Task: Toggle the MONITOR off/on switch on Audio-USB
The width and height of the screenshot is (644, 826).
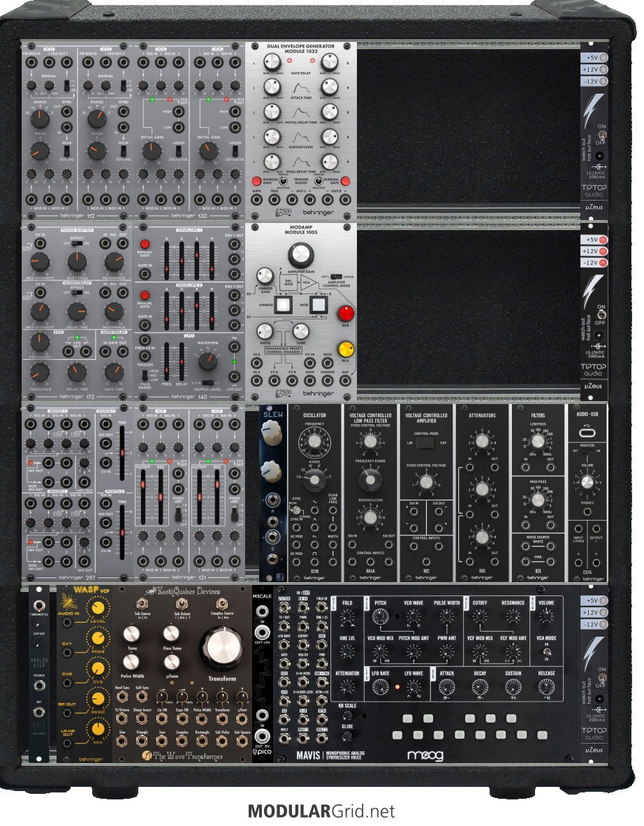Action: click(x=587, y=451)
